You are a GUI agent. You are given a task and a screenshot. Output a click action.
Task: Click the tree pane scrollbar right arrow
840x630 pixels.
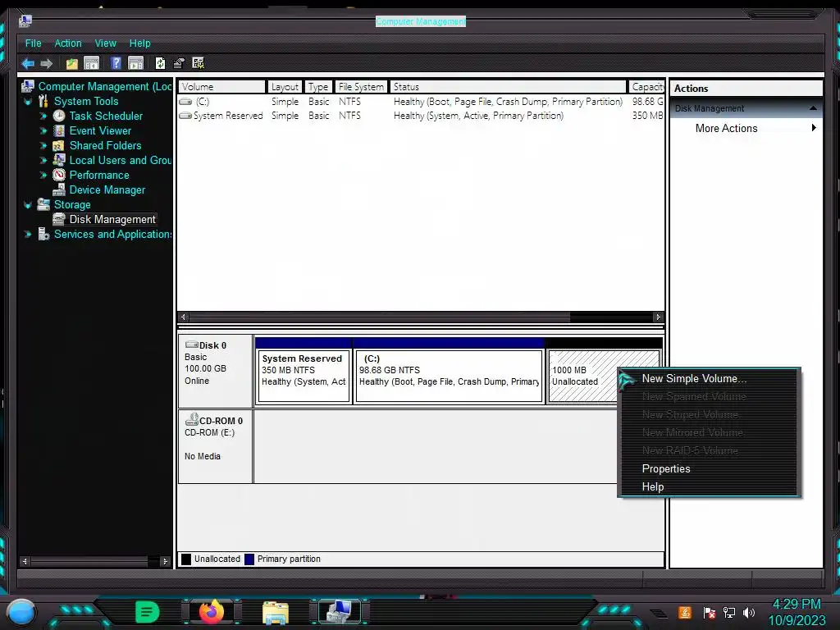pyautogui.click(x=164, y=561)
